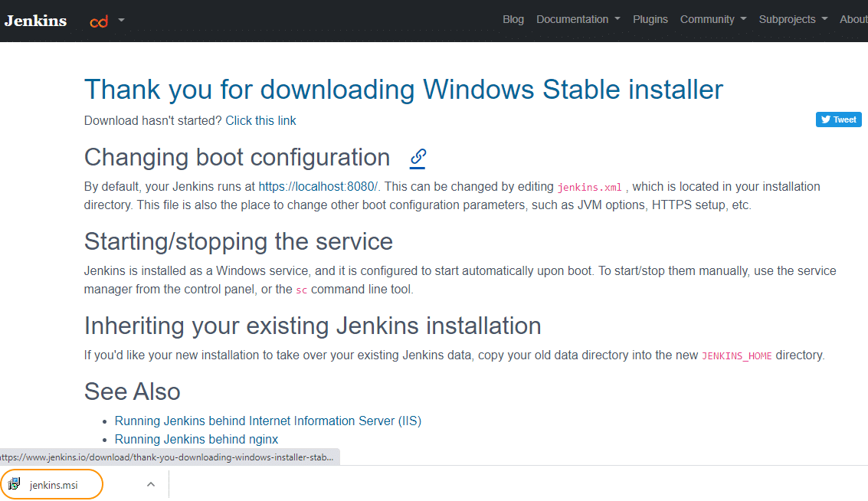This screenshot has width=868, height=501.
Task: Click the 'Starting/stopping the service' heading
Action: click(x=238, y=241)
